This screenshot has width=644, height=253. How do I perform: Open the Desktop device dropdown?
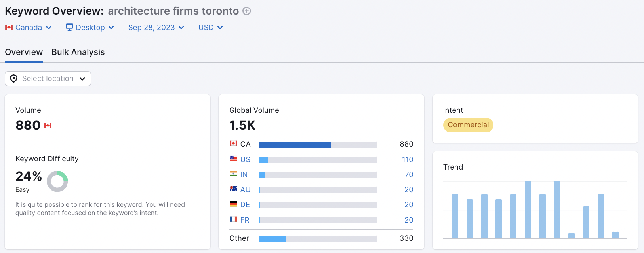pos(90,27)
